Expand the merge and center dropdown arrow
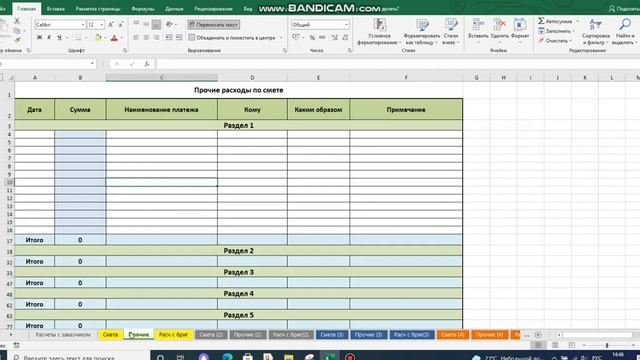Screen dimensions: 640x360 pyautogui.click(x=281, y=38)
